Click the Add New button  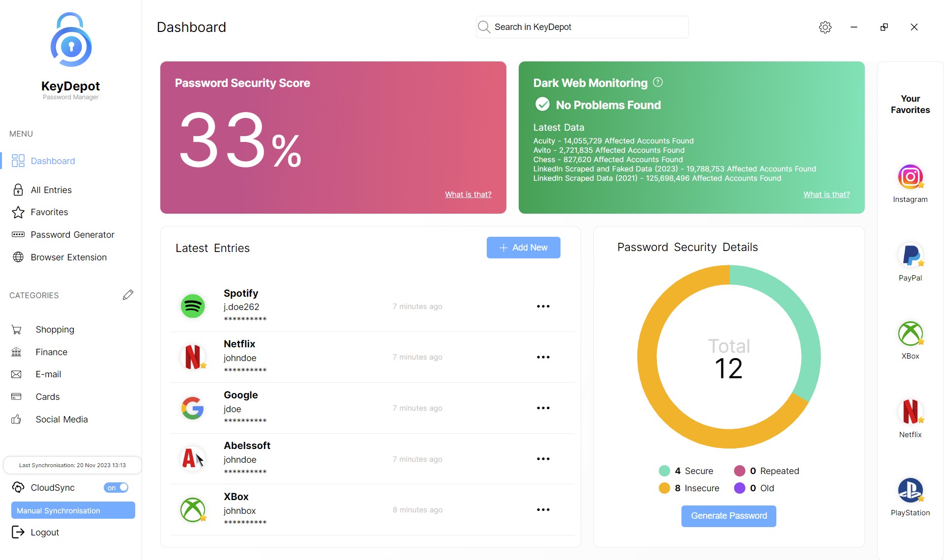(523, 248)
